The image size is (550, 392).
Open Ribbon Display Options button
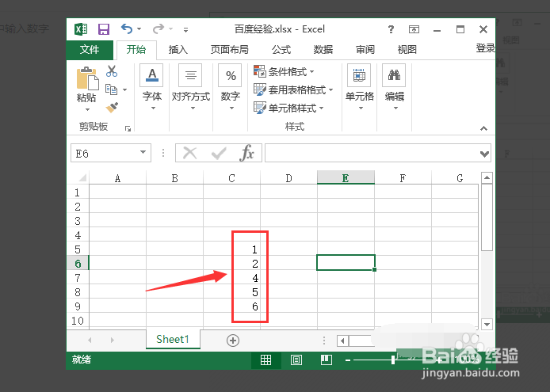coord(414,29)
